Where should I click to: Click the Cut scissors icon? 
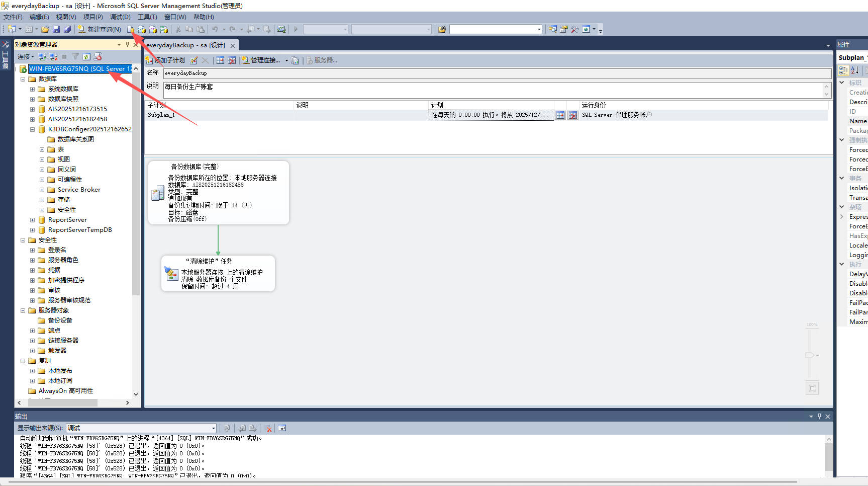[x=178, y=29]
